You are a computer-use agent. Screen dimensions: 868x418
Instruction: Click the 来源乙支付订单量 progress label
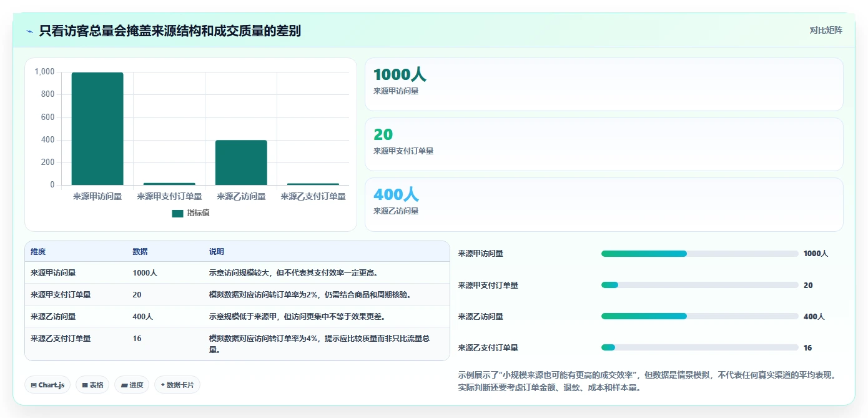488,347
